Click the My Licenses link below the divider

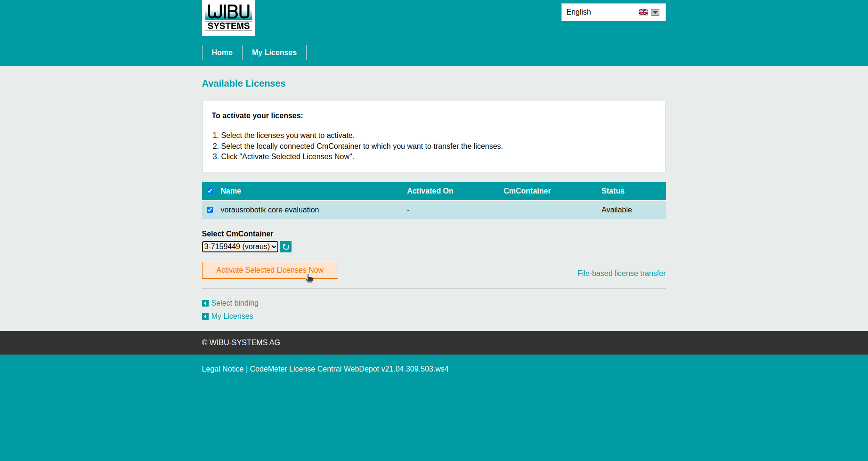coord(232,316)
